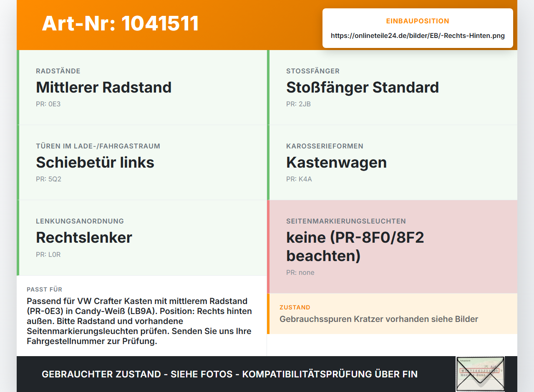Click the PR: K4A code
This screenshot has width=534, height=392.
point(299,179)
